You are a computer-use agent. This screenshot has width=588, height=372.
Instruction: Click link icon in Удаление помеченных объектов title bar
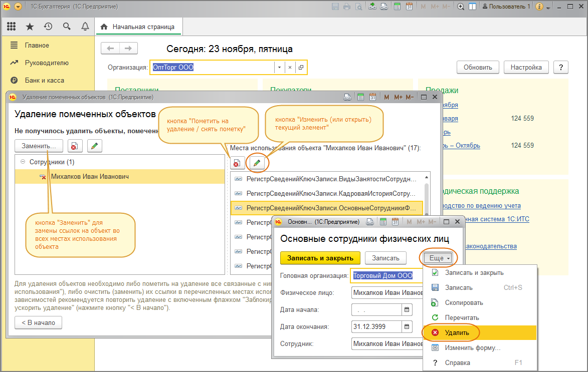click(x=347, y=97)
